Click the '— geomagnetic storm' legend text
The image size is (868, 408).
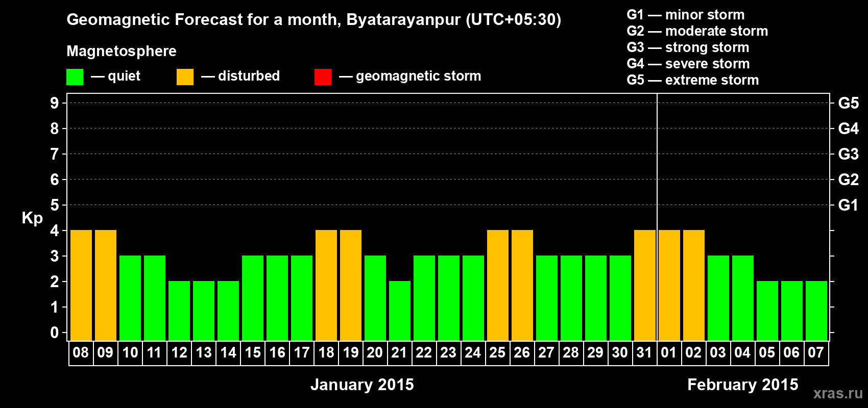(x=410, y=76)
